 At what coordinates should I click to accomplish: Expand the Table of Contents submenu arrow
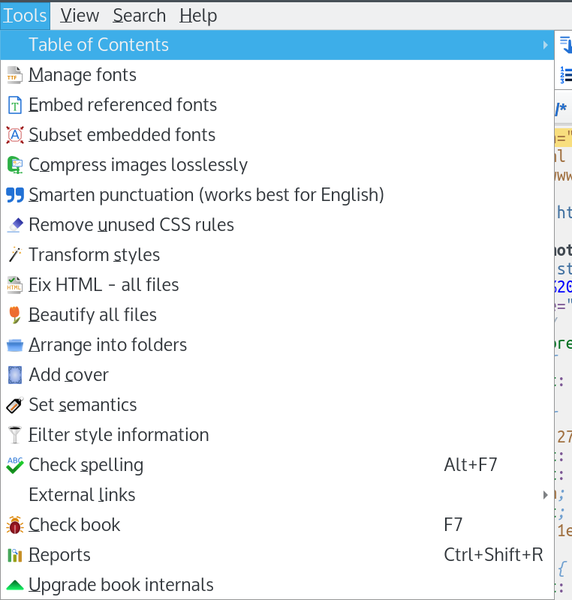point(545,45)
